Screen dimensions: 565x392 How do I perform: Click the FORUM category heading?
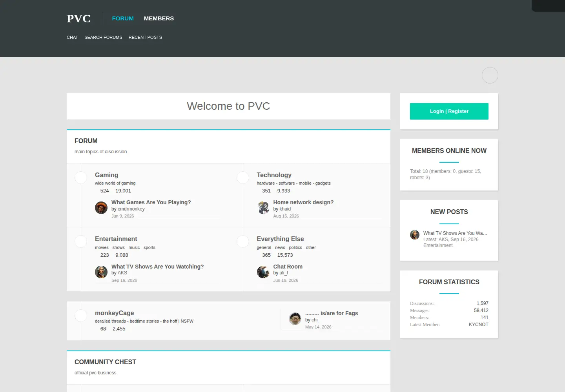[86, 141]
